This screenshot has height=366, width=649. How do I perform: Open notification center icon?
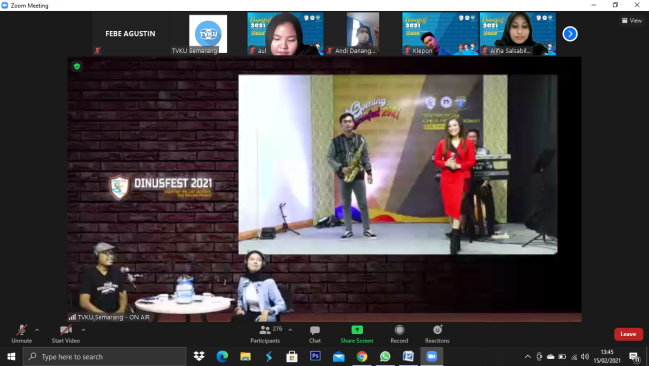[635, 356]
